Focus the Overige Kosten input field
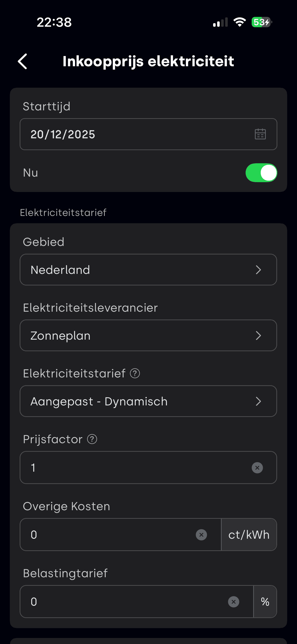The width and height of the screenshot is (297, 644). (111, 535)
